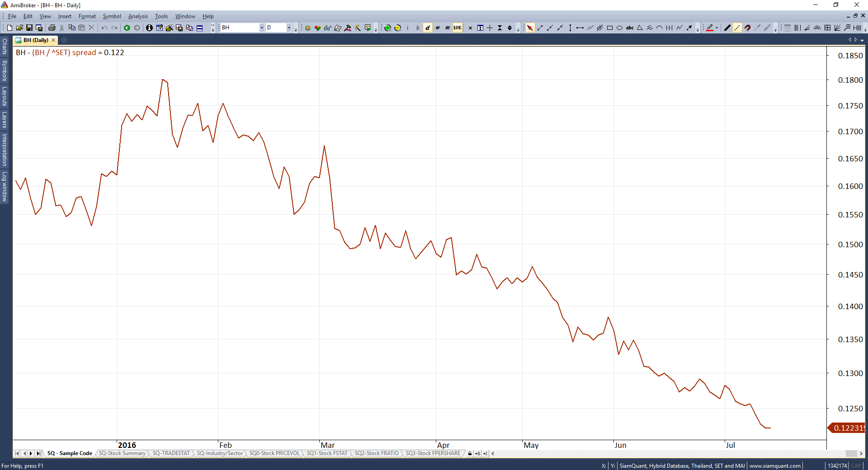Image resolution: width=868 pixels, height=470 pixels.
Task: Select the arrow pointer tool
Action: [530, 28]
